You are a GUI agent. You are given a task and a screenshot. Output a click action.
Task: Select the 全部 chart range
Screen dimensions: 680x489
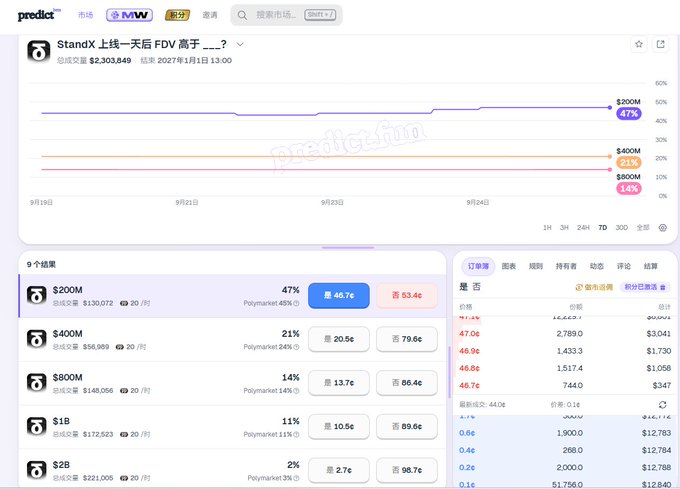pos(643,228)
